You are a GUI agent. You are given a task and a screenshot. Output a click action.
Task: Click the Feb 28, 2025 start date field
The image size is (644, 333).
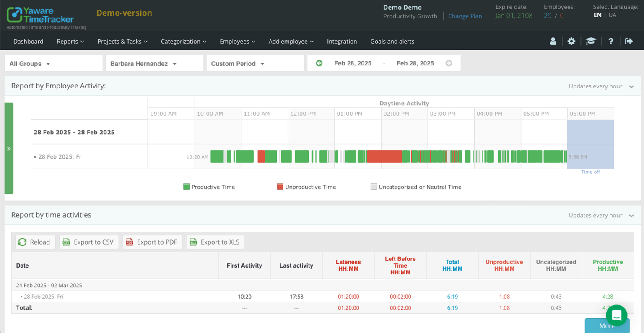pos(353,63)
